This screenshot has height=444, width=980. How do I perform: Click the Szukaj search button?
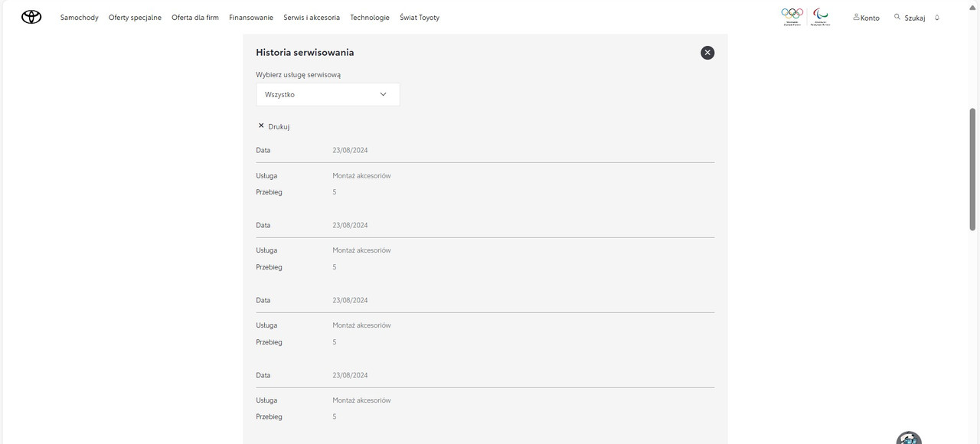coord(910,18)
